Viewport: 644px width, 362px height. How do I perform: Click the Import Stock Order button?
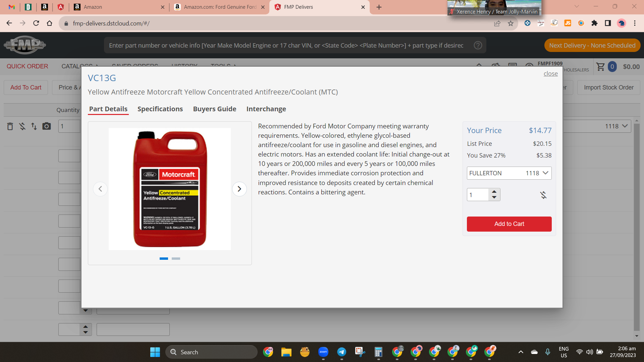pos(609,87)
